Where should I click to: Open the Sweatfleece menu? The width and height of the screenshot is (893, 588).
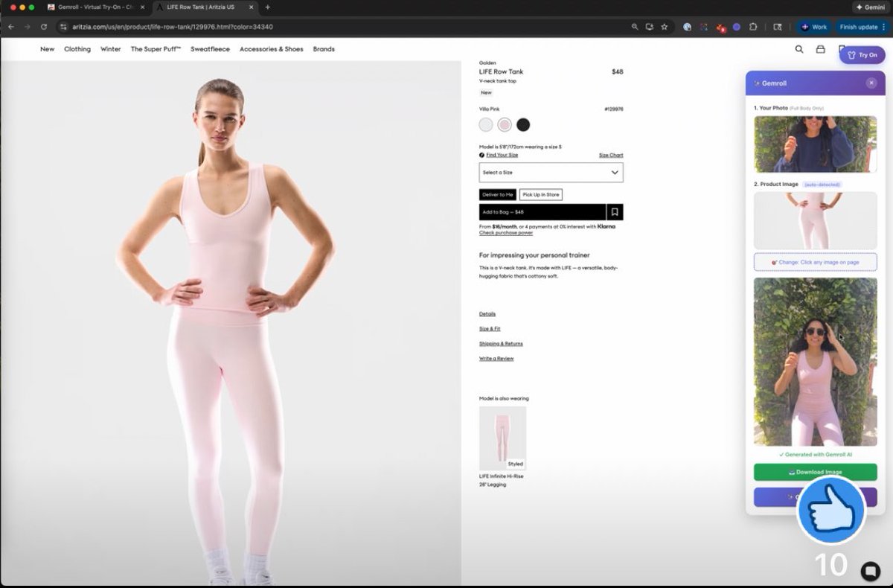(210, 49)
